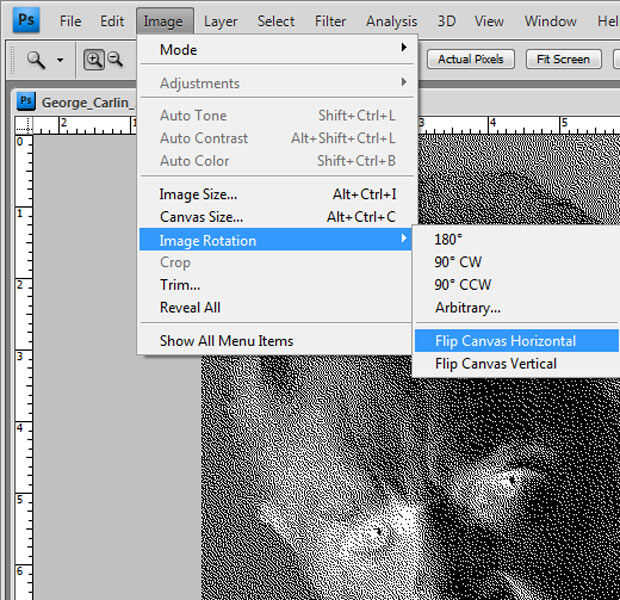620x600 pixels.
Task: Expand the Image Rotation submenu arrow
Action: click(x=403, y=238)
